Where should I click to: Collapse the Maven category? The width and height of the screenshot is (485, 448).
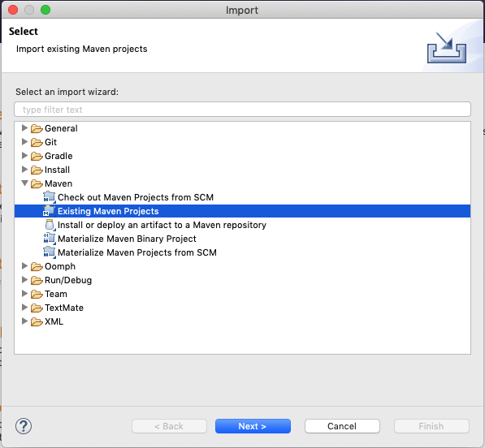pos(24,183)
